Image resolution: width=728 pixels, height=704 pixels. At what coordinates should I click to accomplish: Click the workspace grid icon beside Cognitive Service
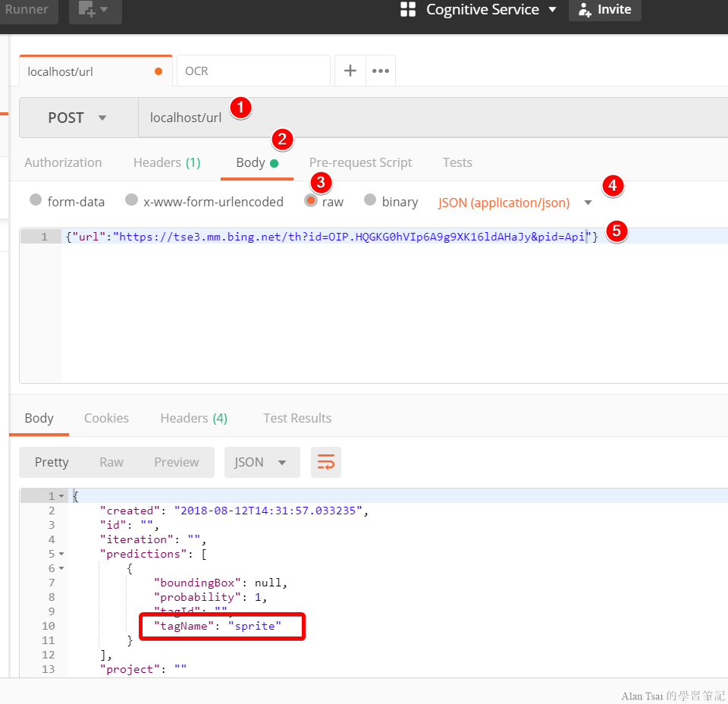[x=408, y=9]
